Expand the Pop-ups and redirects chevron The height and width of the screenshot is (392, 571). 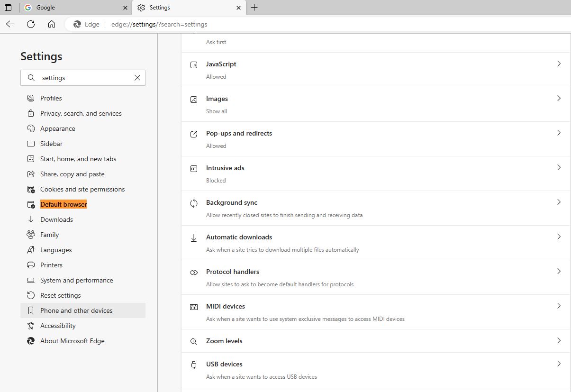point(559,133)
